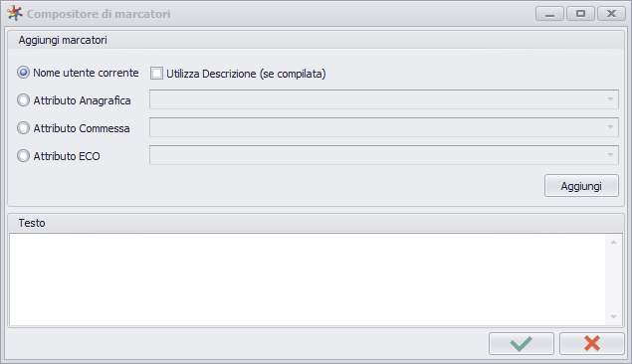The height and width of the screenshot is (364, 632).
Task: Confirm with the green checkmark button
Action: tap(522, 343)
